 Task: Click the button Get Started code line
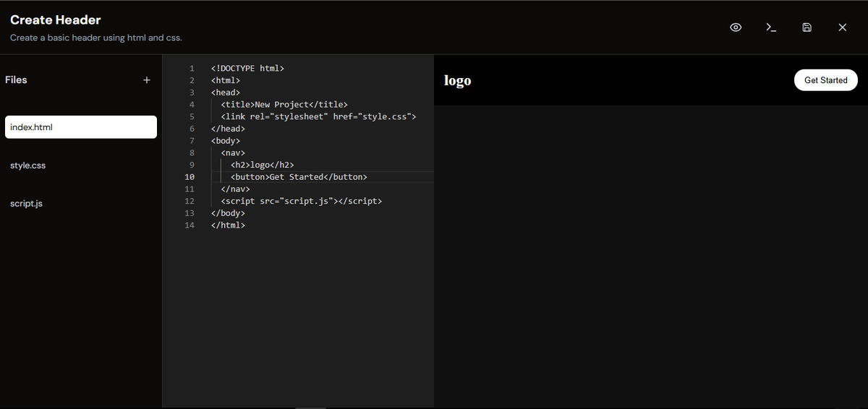point(299,177)
